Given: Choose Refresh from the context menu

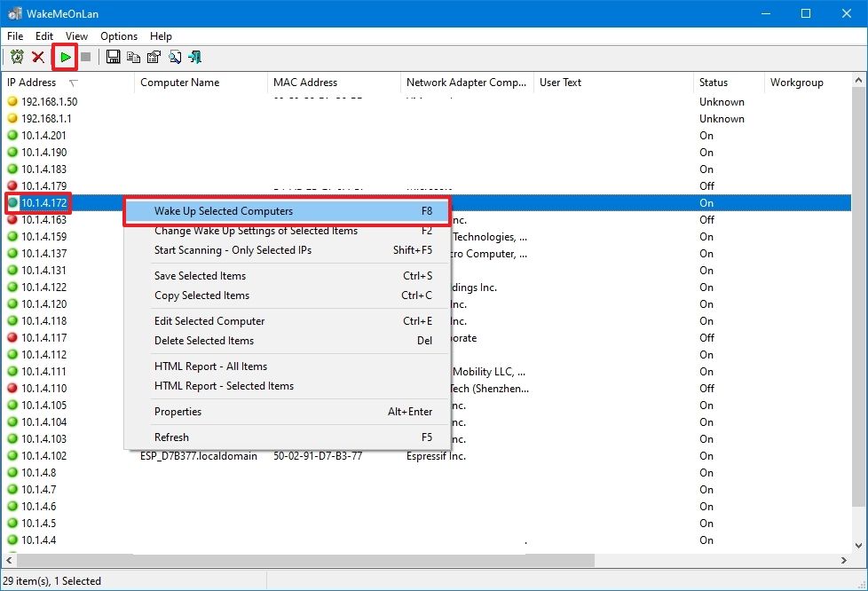Looking at the screenshot, I should coord(171,437).
